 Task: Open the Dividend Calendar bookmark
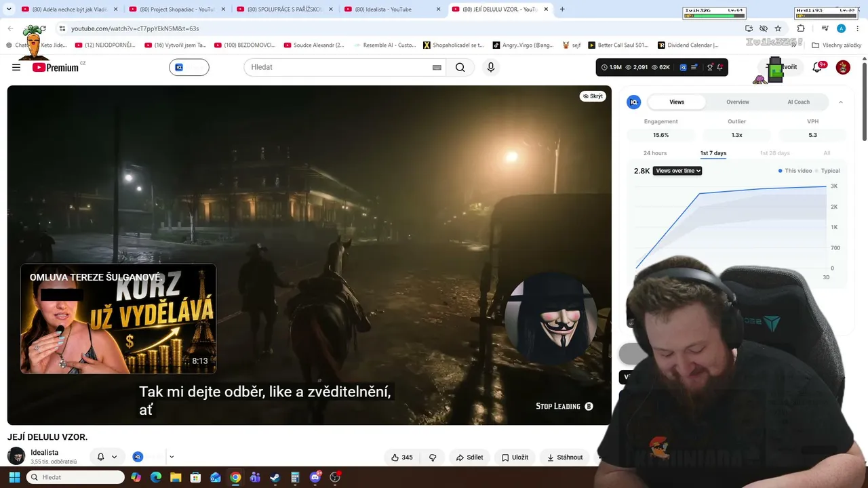(x=688, y=45)
